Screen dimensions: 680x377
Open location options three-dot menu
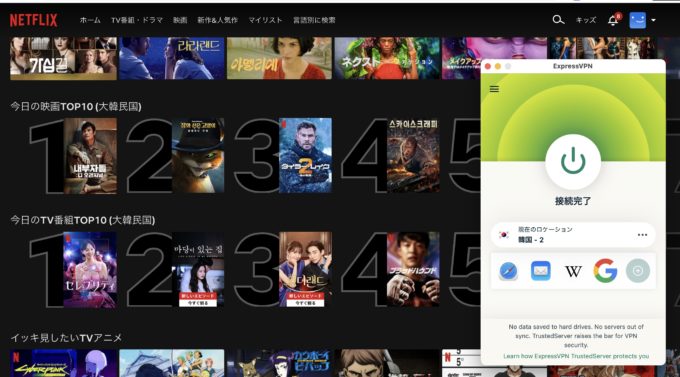point(642,235)
